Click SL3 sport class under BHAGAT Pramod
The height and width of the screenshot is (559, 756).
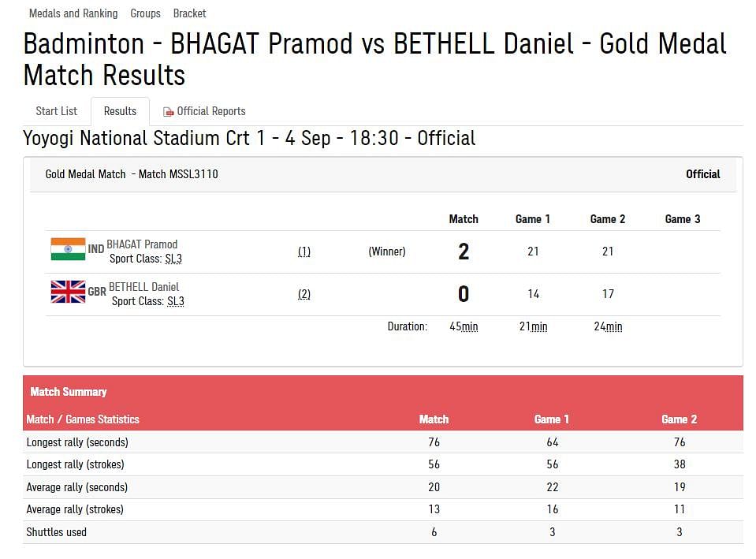173,259
